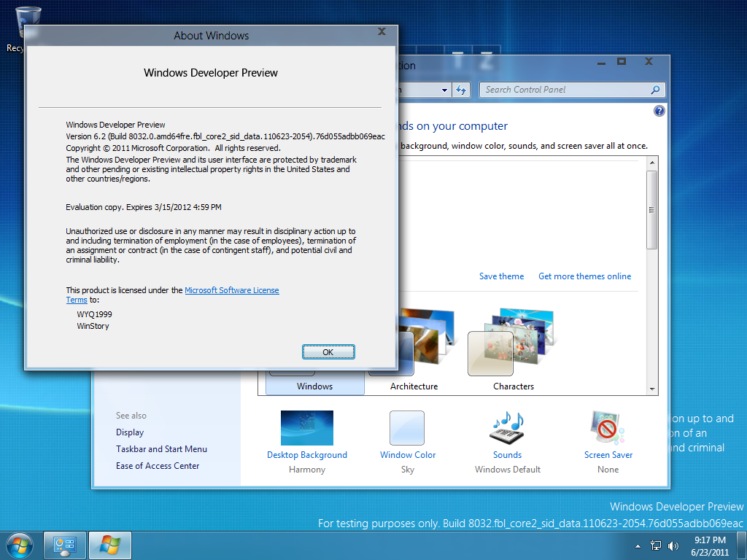Select the Characters theme
This screenshot has width=747, height=560.
coord(513,350)
